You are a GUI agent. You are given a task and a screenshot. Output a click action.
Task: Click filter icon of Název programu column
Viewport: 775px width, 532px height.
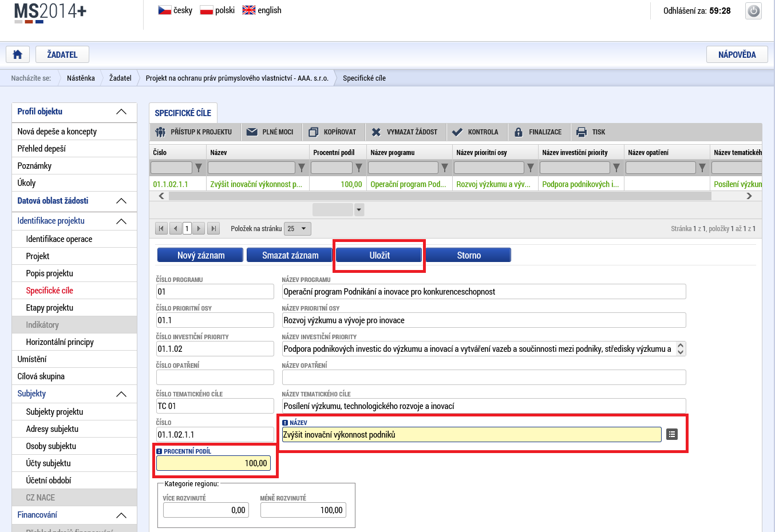click(x=445, y=168)
